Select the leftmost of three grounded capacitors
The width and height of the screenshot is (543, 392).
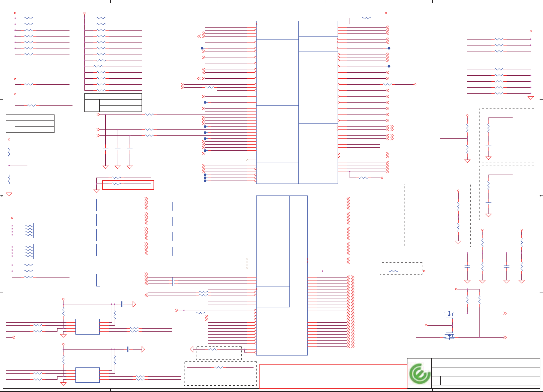pos(106,149)
